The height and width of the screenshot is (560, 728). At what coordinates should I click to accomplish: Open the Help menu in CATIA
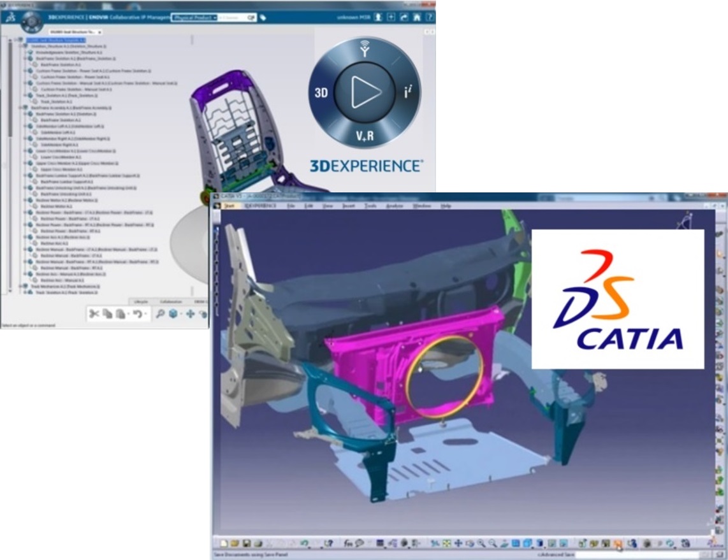pyautogui.click(x=446, y=206)
